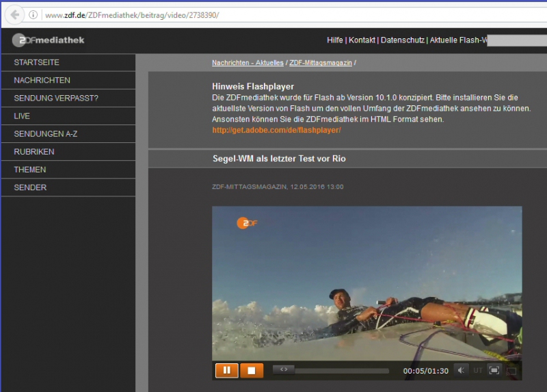This screenshot has width=547, height=392.
Task: Open the site information icon
Action: click(33, 15)
